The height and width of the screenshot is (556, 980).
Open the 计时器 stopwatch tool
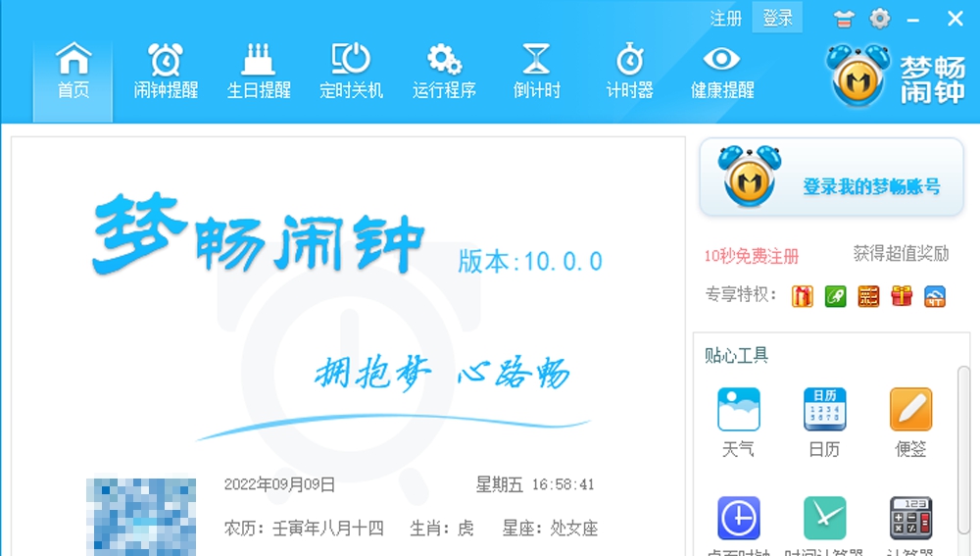click(x=629, y=72)
